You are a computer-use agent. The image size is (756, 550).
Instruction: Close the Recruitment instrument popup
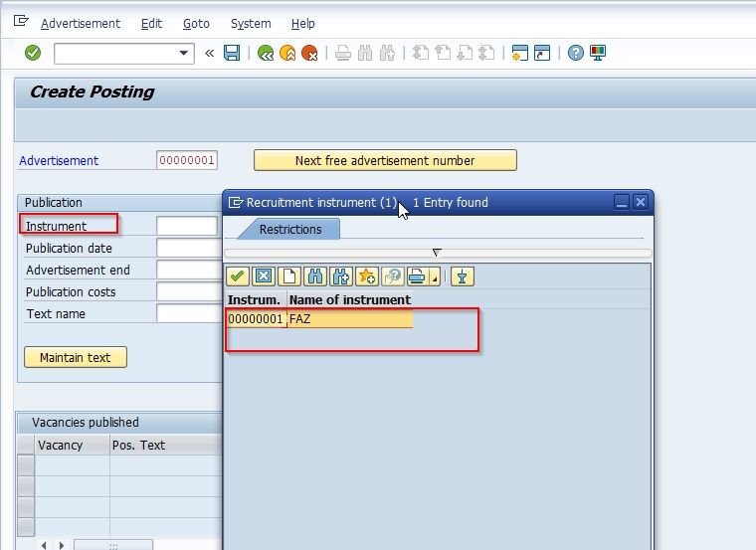tap(641, 202)
